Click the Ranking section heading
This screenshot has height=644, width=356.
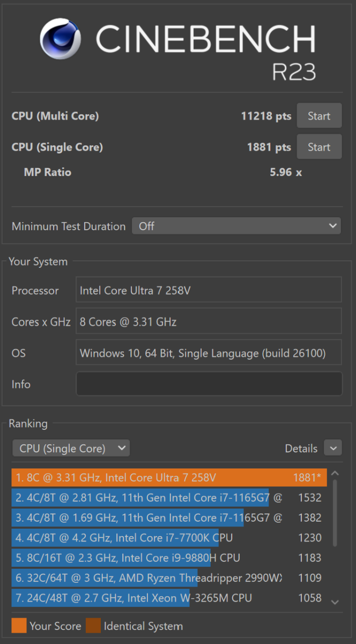28,423
